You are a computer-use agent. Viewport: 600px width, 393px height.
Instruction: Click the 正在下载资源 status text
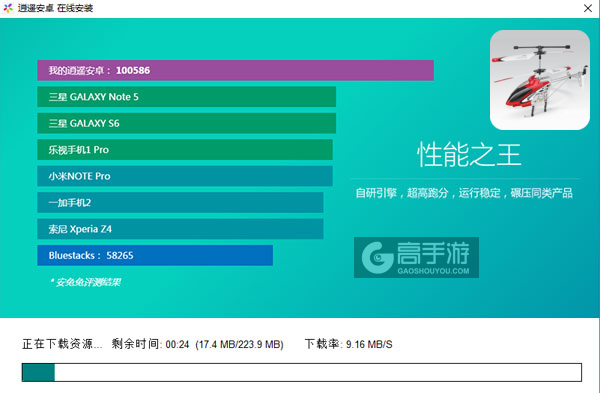pos(62,344)
